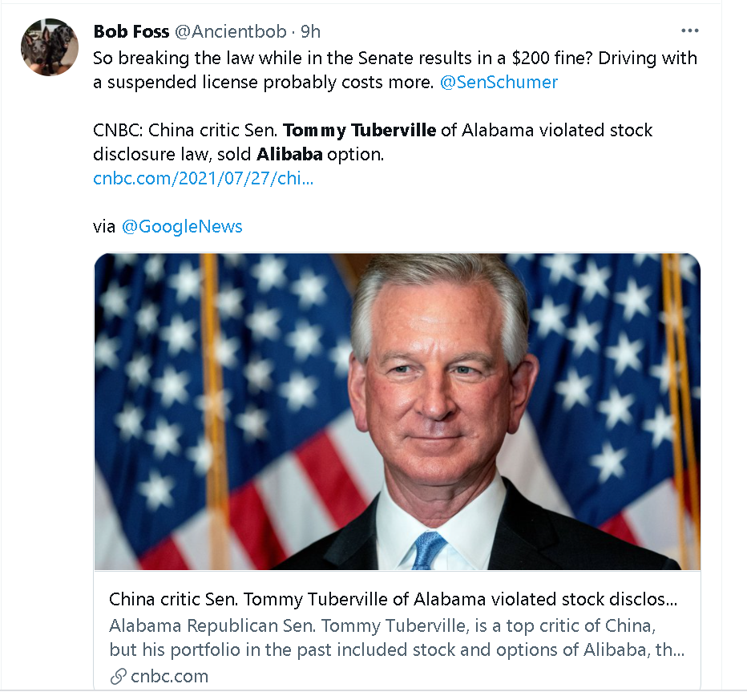The image size is (747, 700).
Task: Open the More options three-dot menu
Action: pyautogui.click(x=689, y=31)
